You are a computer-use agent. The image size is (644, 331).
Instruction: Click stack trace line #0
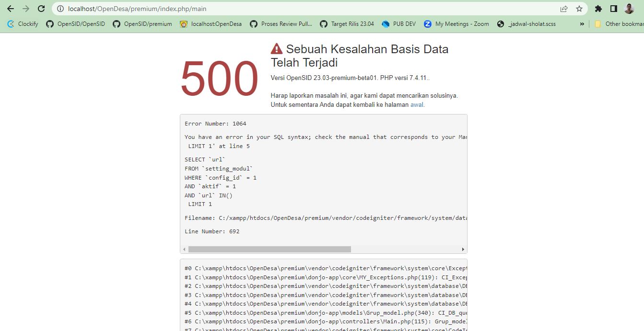coord(326,268)
